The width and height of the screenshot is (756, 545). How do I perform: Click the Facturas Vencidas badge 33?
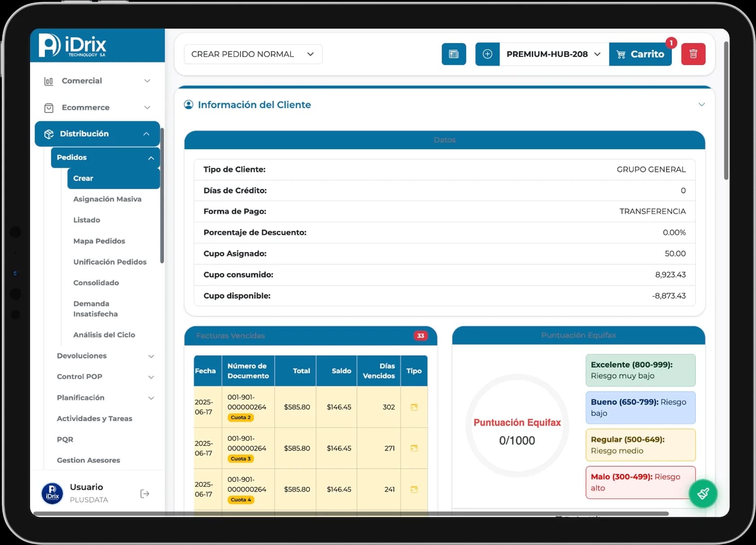click(421, 336)
